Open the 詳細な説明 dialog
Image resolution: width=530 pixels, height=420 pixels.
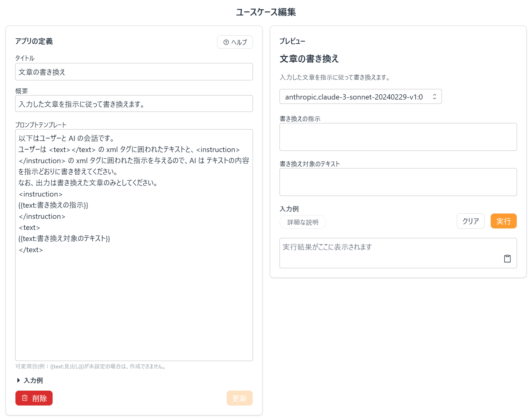[x=302, y=222]
